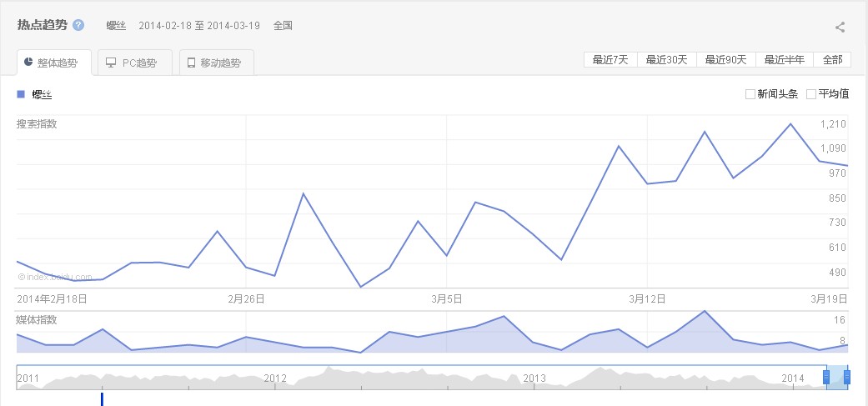Click the 970 y-axis value

pos(838,173)
